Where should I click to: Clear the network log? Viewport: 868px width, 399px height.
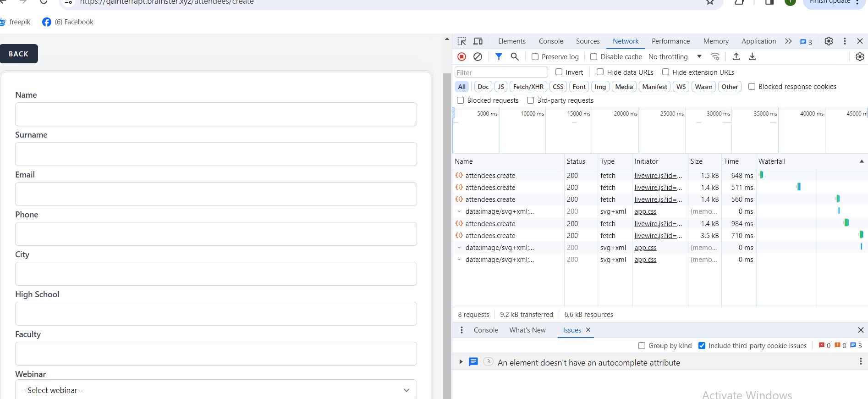point(478,56)
